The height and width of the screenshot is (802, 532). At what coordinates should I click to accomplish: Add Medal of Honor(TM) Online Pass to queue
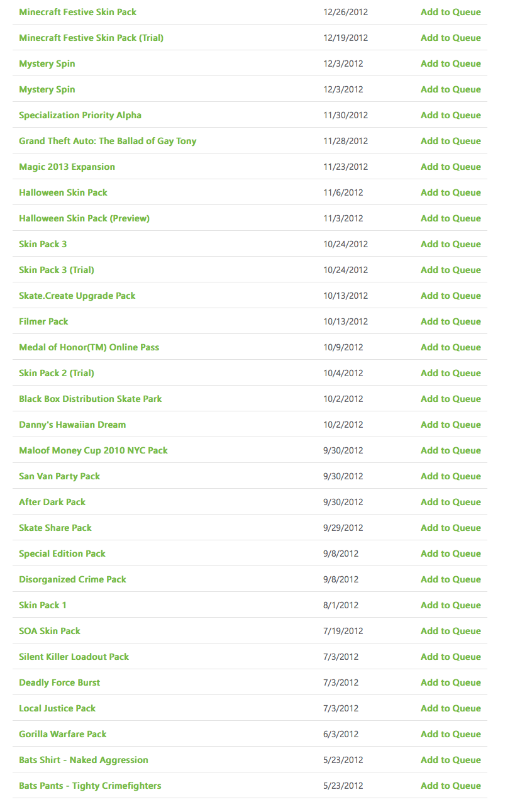tap(451, 347)
